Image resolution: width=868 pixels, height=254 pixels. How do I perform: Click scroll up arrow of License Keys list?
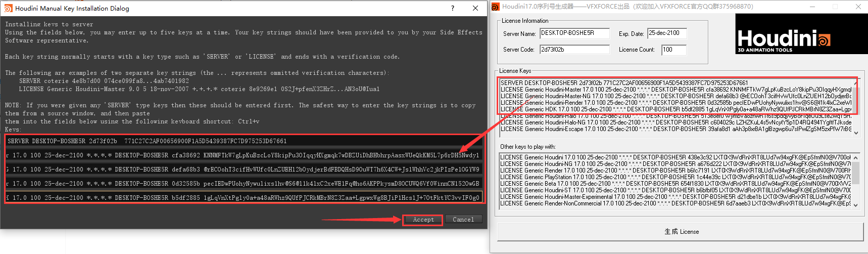[855, 82]
